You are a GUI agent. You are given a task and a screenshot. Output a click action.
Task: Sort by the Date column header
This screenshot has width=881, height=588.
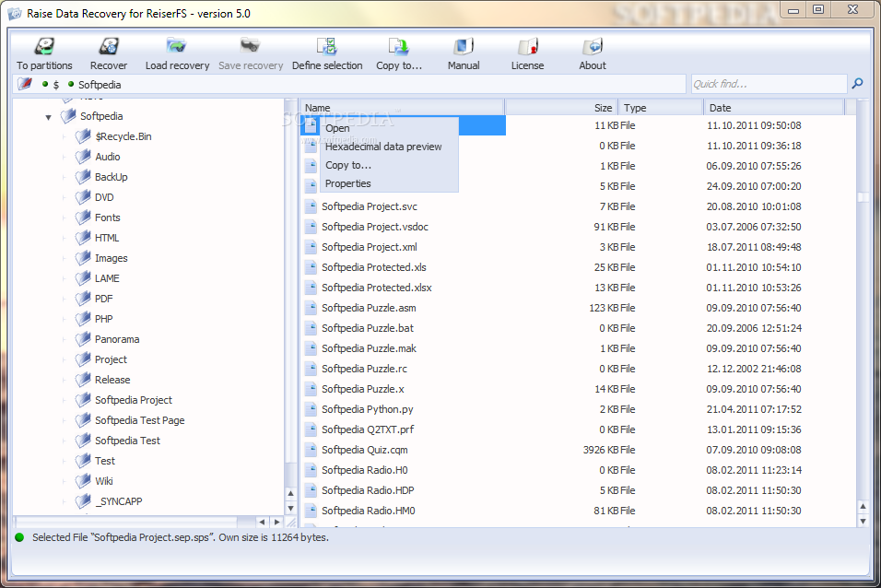tap(774, 107)
